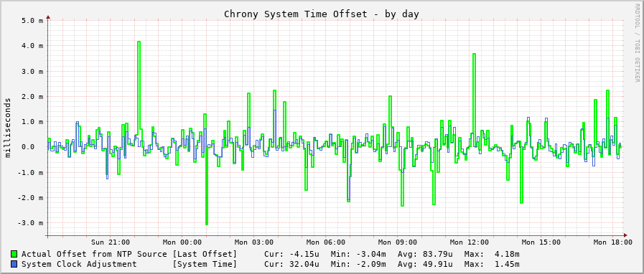Click "System Clock Adjustment" legend text
The height and width of the screenshot is (274, 644).
[79, 264]
